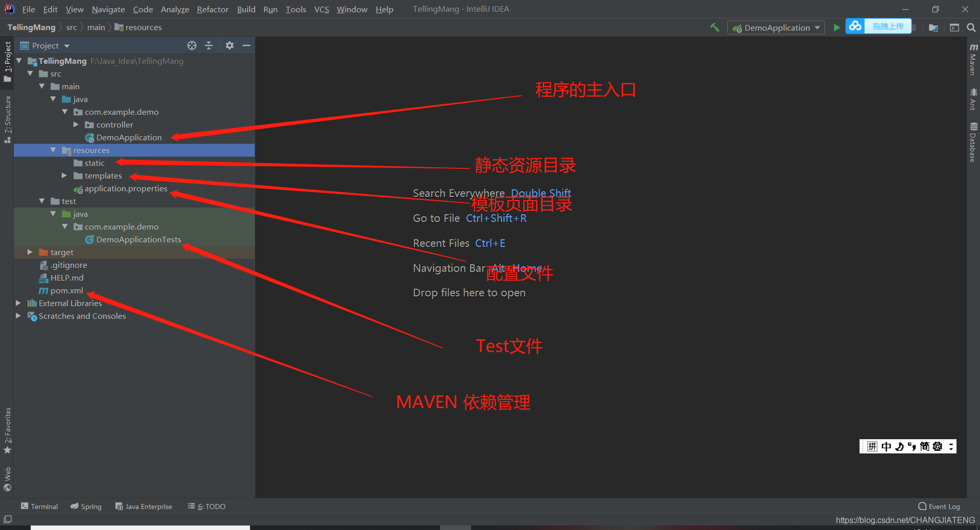
Task: Open the Favorites tool window
Action: point(7,431)
